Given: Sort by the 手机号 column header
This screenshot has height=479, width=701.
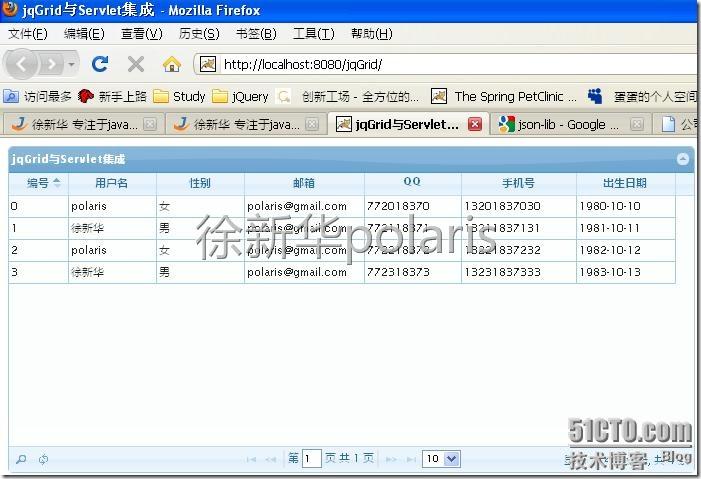Looking at the screenshot, I should coord(518,183).
